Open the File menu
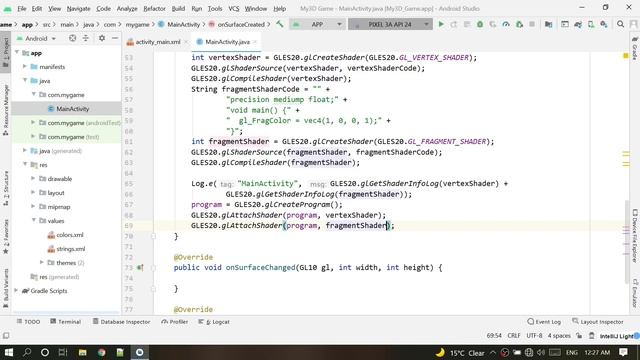The height and width of the screenshot is (360, 640). (22, 8)
